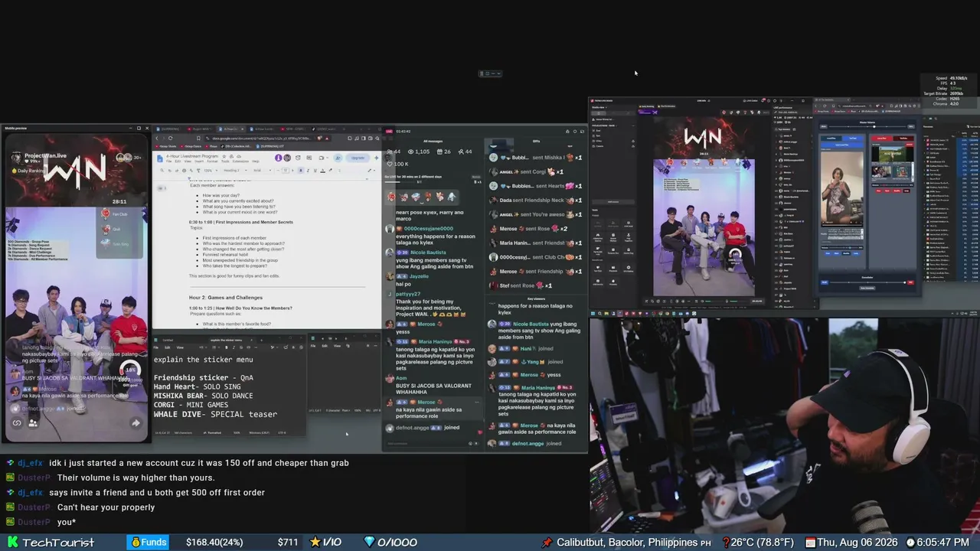Open the File menu in Google Docs
The height and width of the screenshot is (551, 980).
[x=170, y=161]
